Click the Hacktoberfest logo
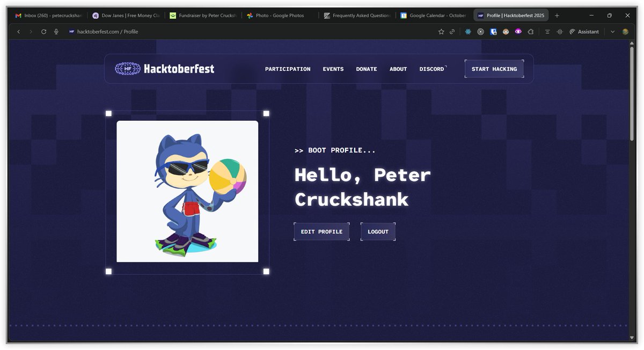 tap(165, 69)
